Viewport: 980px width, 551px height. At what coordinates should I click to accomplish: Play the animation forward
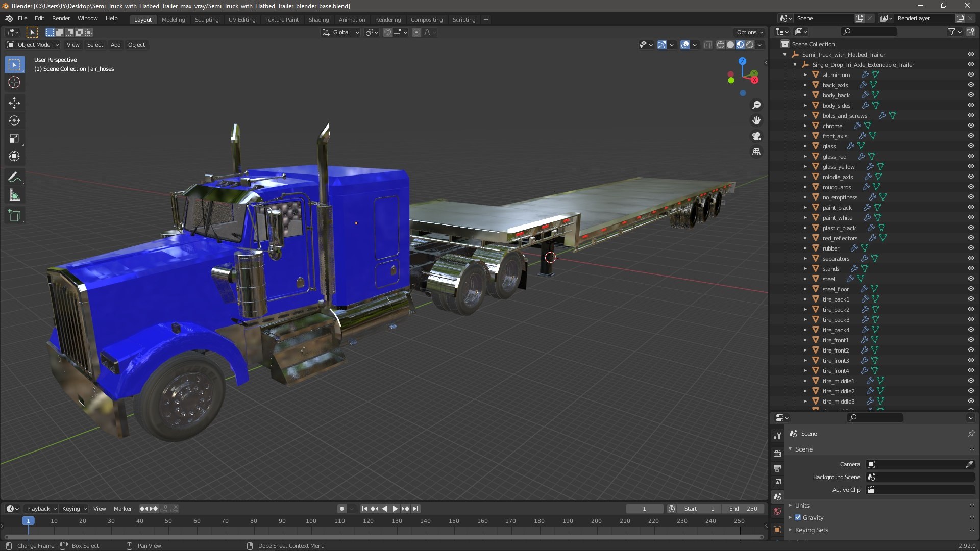click(395, 509)
